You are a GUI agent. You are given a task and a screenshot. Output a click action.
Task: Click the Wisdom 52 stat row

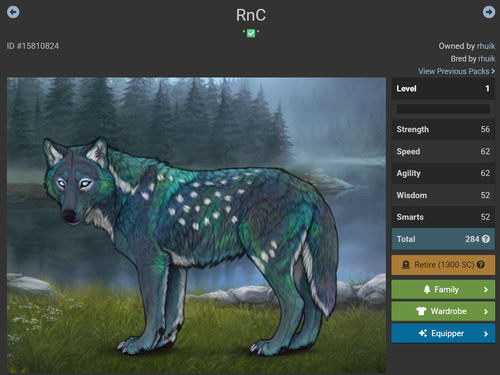click(x=443, y=195)
